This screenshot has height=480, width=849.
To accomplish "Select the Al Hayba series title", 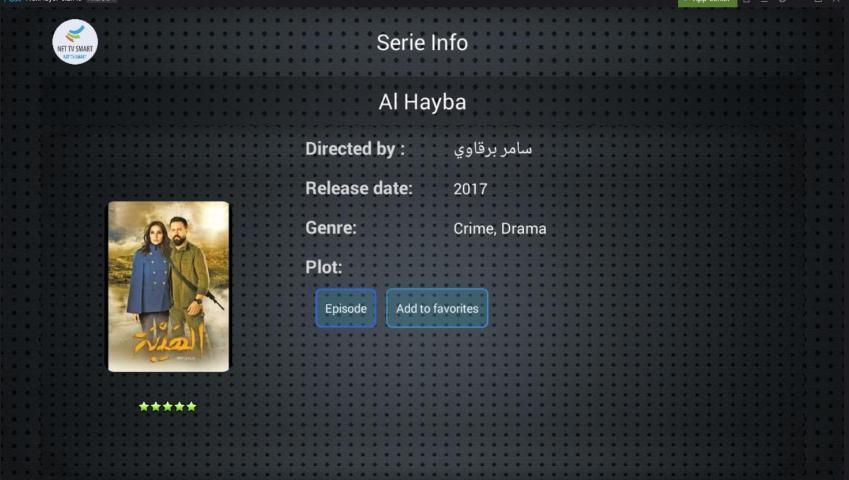I will [422, 102].
